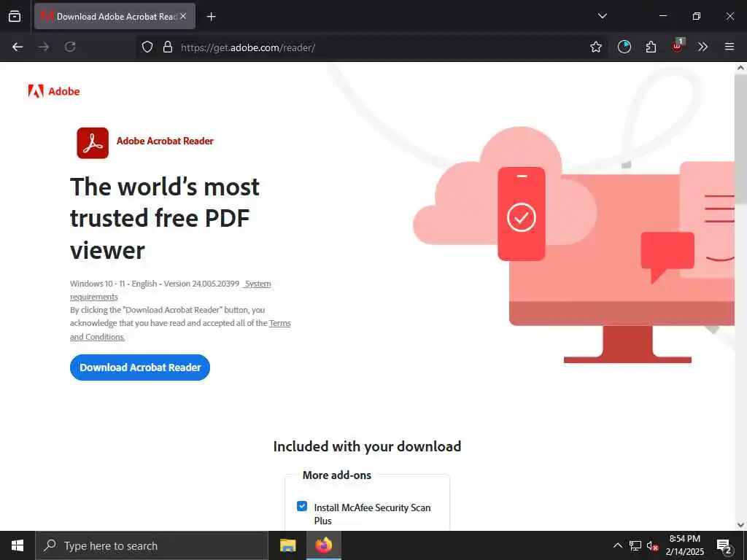Uncheck Install McAfee Security Scan Plus
Viewport: 747px width, 560px height.
[302, 506]
